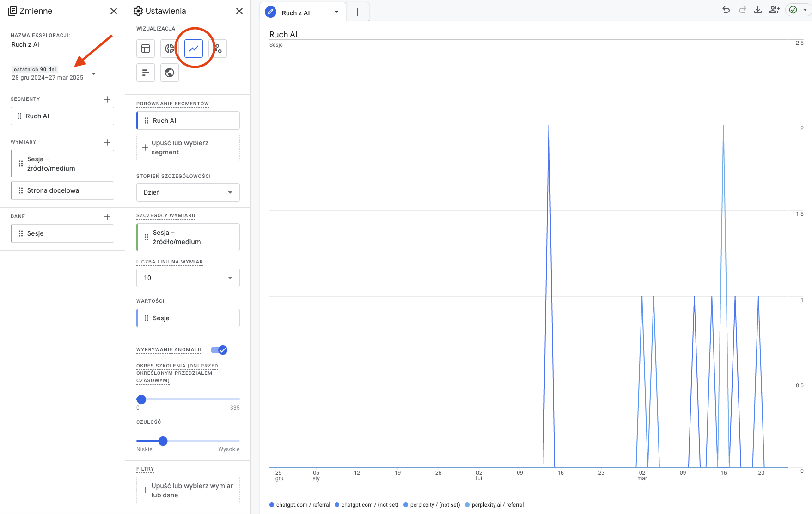
Task: Choose the line chart visualization
Action: 194,49
